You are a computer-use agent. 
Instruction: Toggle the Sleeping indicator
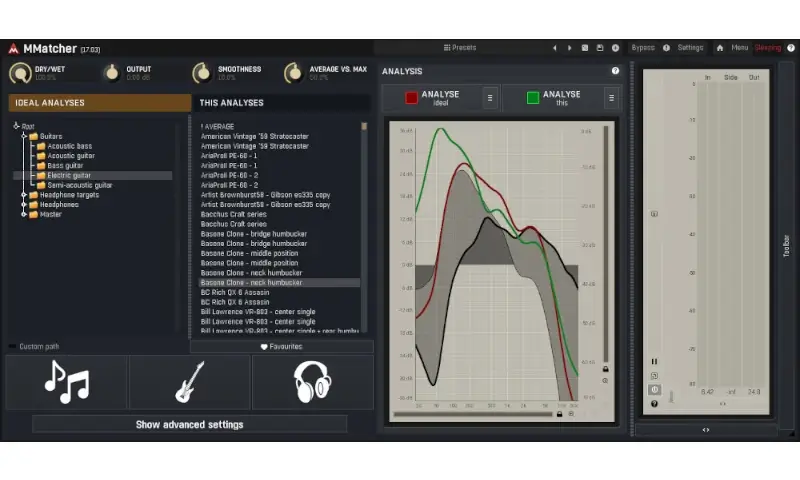coord(768,48)
